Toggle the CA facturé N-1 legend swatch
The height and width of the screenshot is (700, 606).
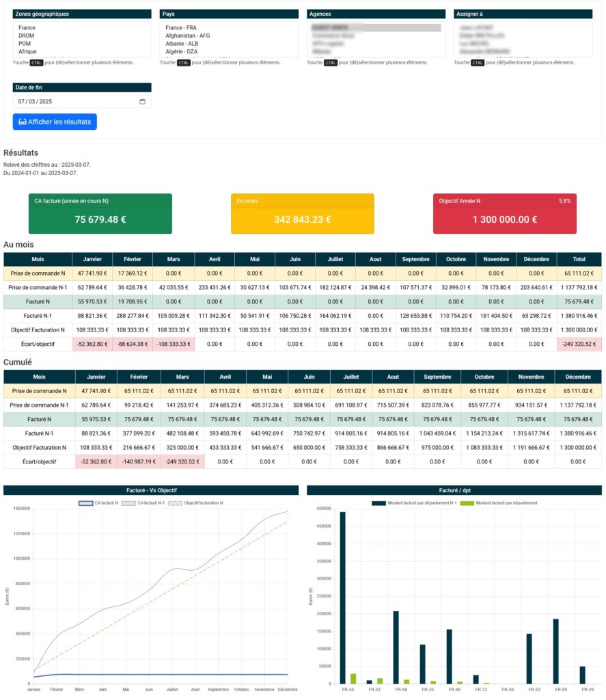[x=128, y=503]
